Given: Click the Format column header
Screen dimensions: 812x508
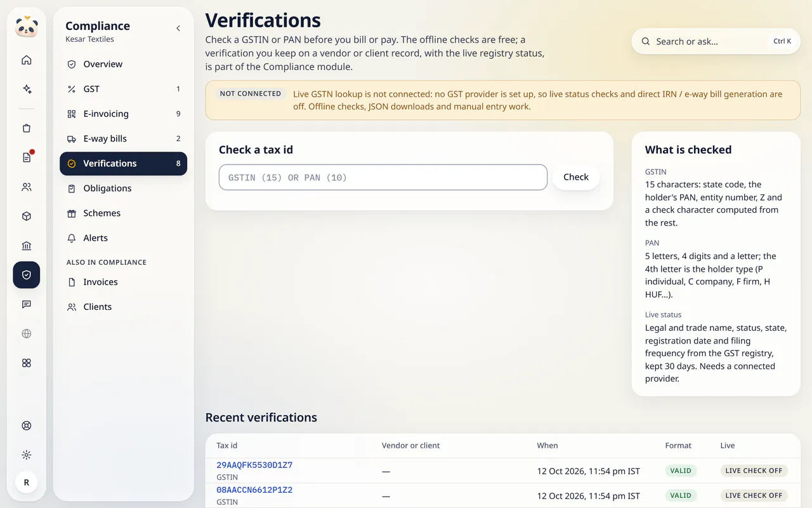Looking at the screenshot, I should tap(678, 446).
